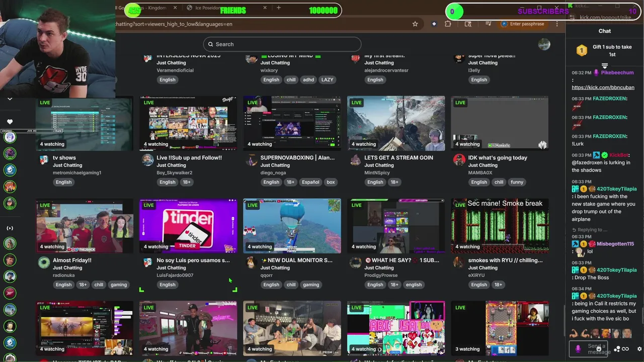Select the 'funny' tag under MAMBA0X
This screenshot has height=362, width=644.
click(517, 182)
